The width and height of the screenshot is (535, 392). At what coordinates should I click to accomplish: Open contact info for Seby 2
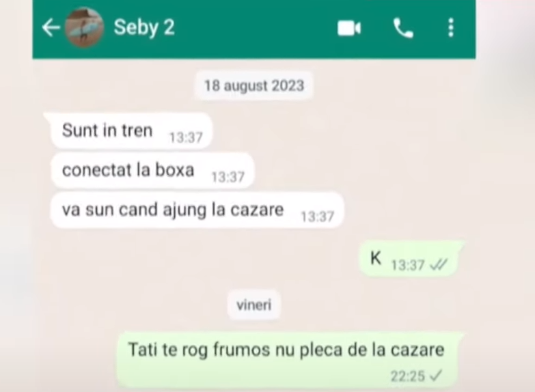(144, 27)
